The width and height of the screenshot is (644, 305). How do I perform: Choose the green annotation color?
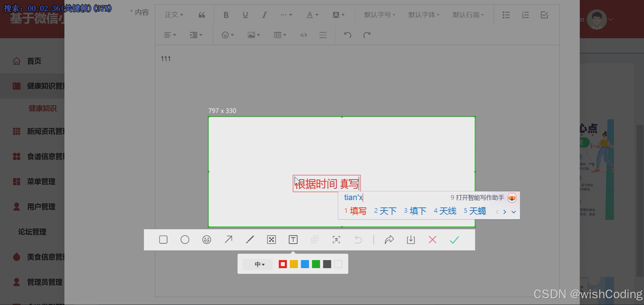click(x=316, y=264)
